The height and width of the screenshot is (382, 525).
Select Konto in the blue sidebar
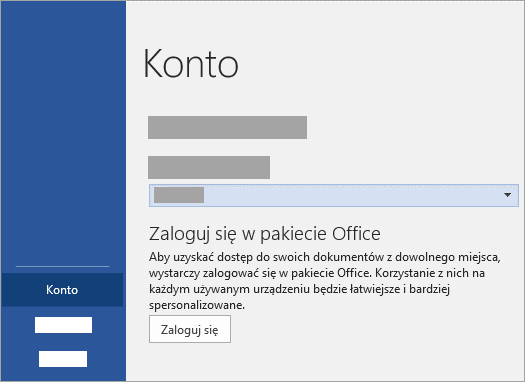(62, 290)
